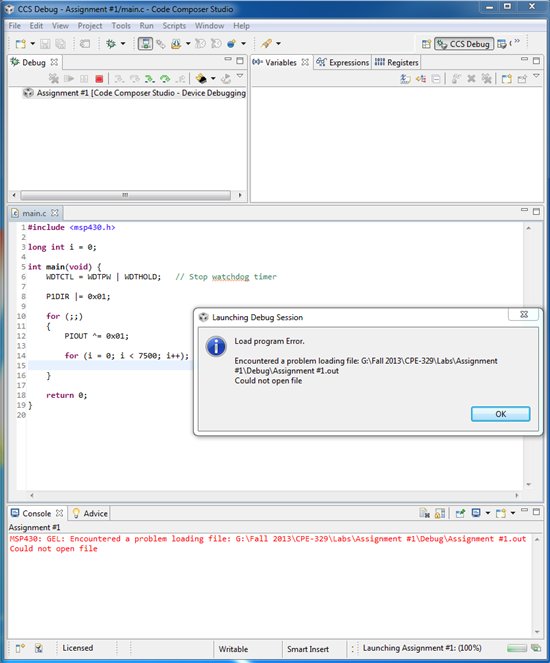Image resolution: width=550 pixels, height=663 pixels.
Task: Click the Assembly Step Over green icon
Action: pyautogui.click(x=165, y=79)
